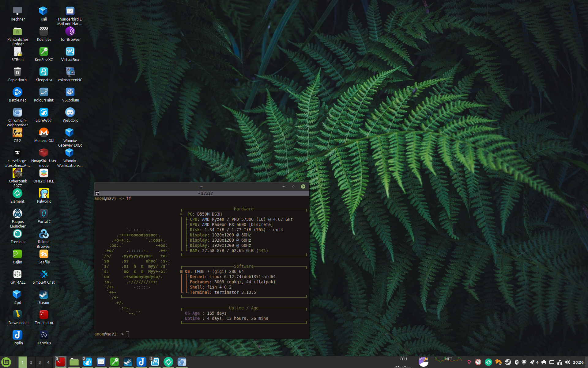Click the volume speaker icon in tray
The image size is (588, 368).
pos(568,362)
